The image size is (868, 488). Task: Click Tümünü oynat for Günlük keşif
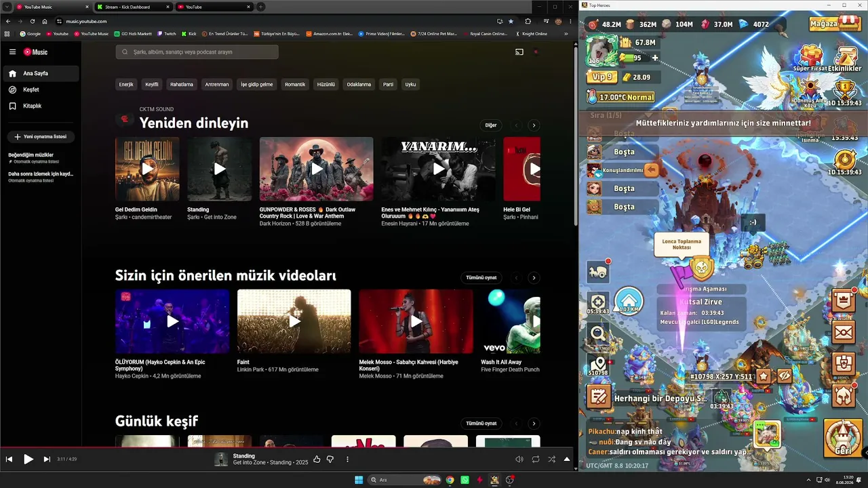tap(481, 424)
